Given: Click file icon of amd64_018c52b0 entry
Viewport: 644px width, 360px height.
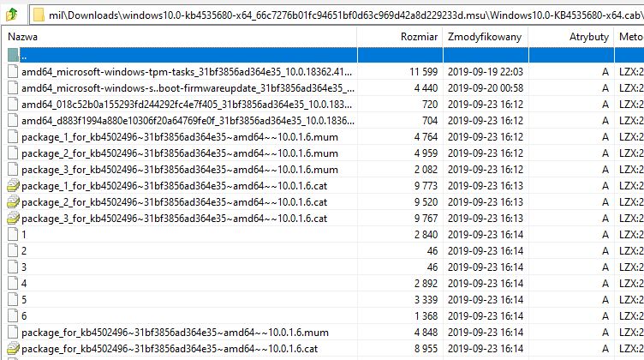Looking at the screenshot, I should [x=13, y=105].
